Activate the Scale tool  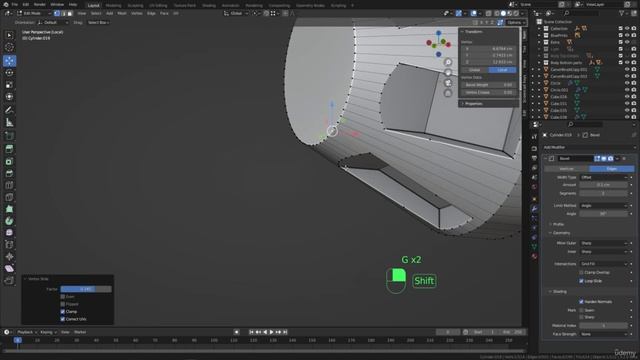9,85
